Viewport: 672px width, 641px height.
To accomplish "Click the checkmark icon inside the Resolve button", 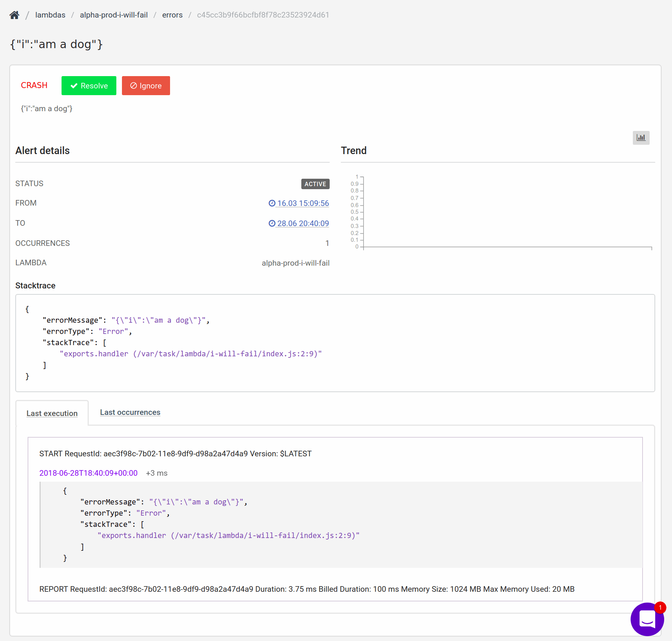I will pos(74,85).
